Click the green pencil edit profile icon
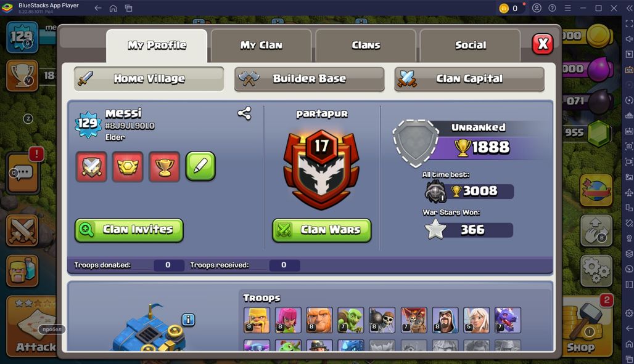This screenshot has height=364, width=634. (200, 166)
